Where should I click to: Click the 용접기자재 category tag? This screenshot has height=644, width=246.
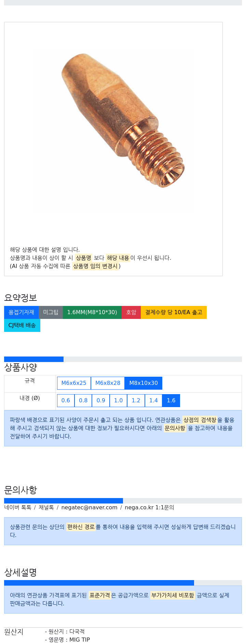(21, 312)
